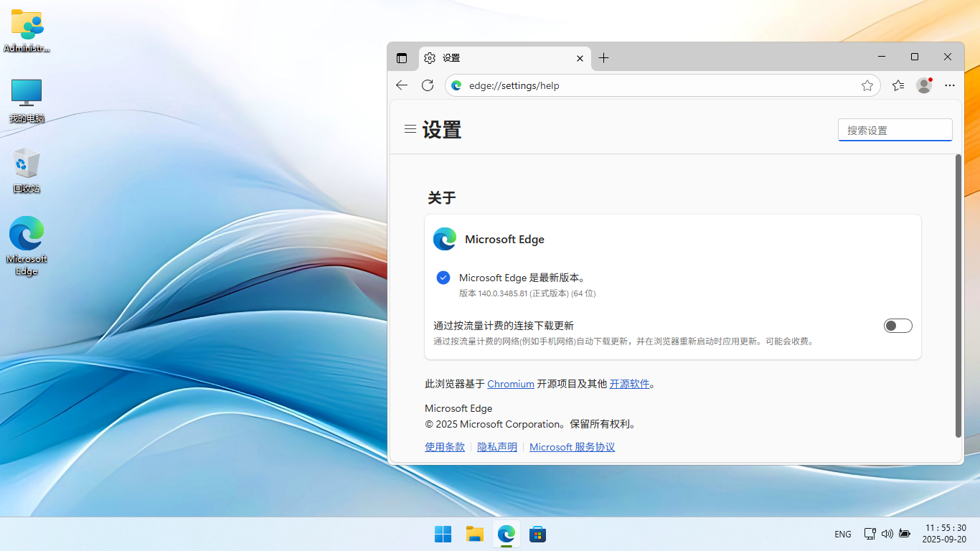This screenshot has height=551, width=980.
Task: Open Microsoft Store from taskbar
Action: [538, 534]
